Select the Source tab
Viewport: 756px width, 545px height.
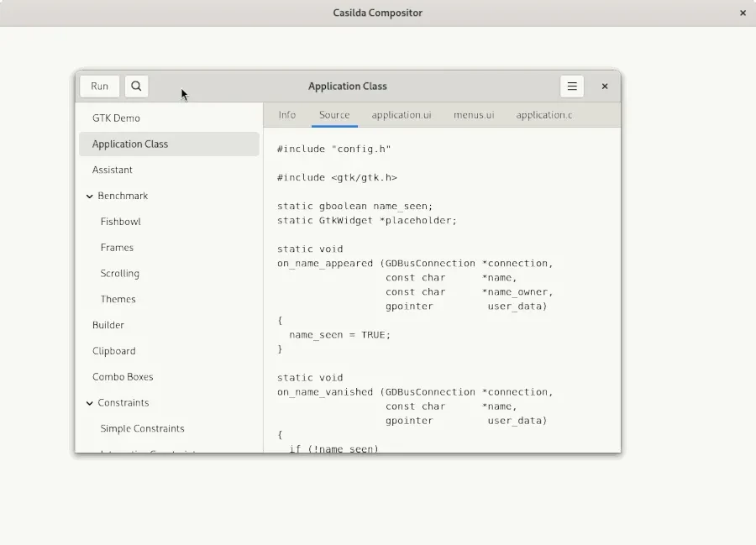click(x=334, y=115)
